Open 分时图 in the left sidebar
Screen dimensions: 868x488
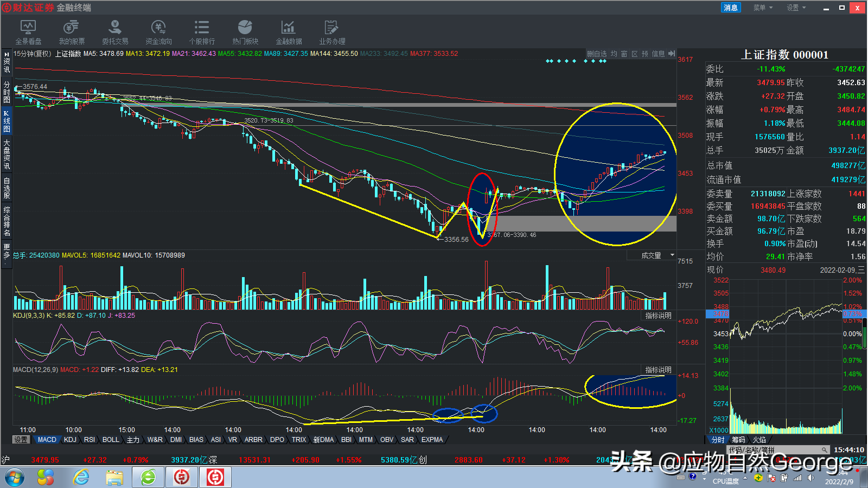tap(7, 92)
